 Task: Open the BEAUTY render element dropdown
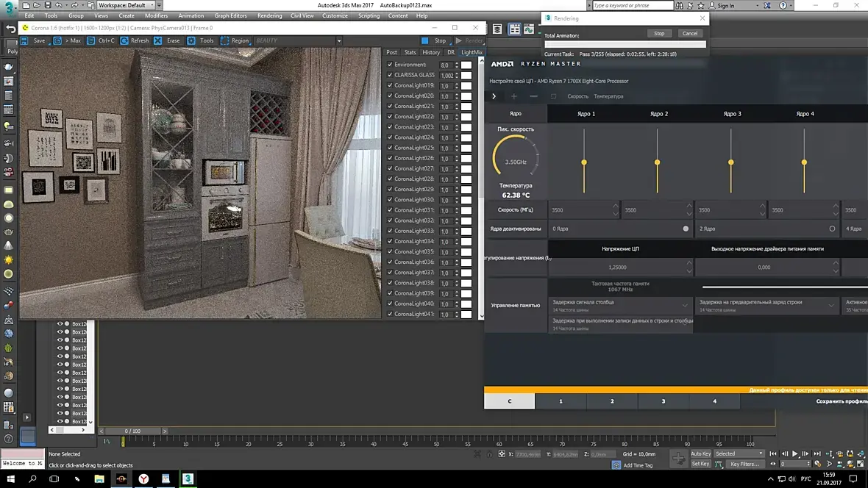(x=298, y=40)
